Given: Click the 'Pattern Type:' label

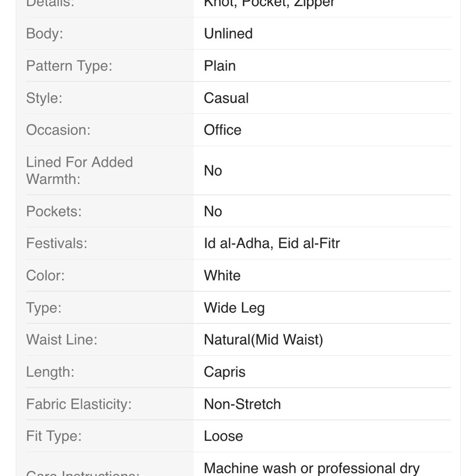Looking at the screenshot, I should [69, 66].
